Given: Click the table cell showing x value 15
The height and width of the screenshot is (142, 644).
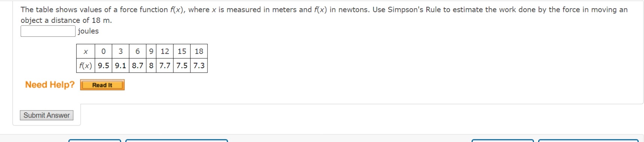Looking at the screenshot, I should [x=182, y=51].
